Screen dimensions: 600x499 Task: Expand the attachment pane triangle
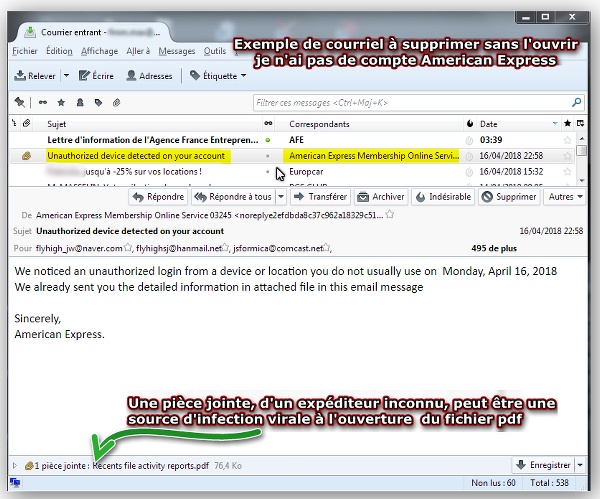[15, 466]
